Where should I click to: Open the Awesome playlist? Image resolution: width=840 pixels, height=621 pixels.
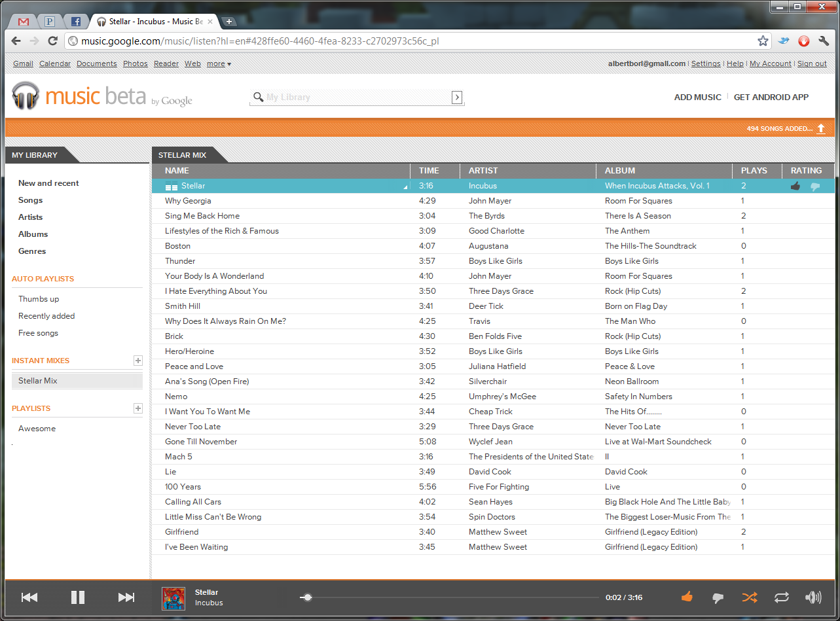pyautogui.click(x=37, y=429)
